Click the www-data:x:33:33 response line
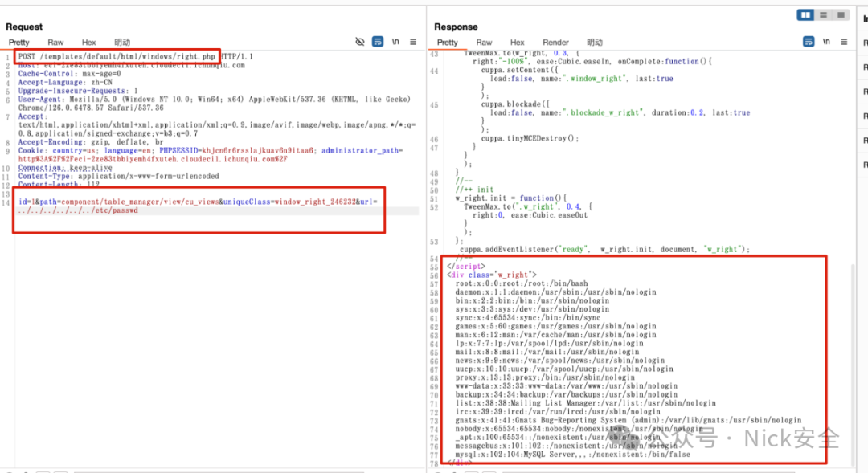 (567, 386)
